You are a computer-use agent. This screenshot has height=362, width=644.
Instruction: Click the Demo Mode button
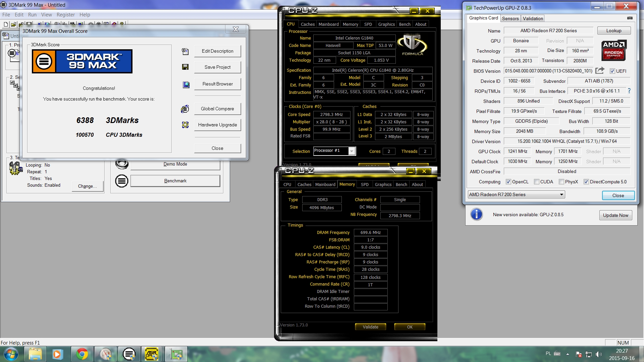pyautogui.click(x=175, y=164)
